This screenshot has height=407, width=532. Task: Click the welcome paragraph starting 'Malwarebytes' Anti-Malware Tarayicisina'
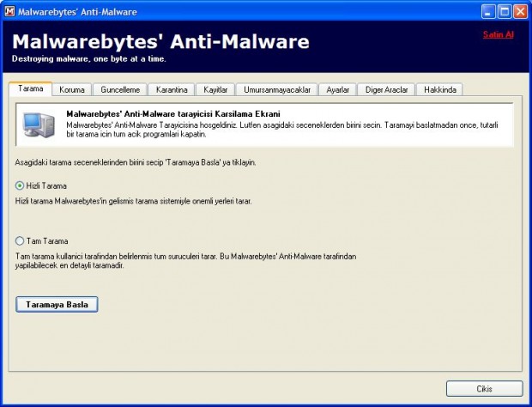282,130
